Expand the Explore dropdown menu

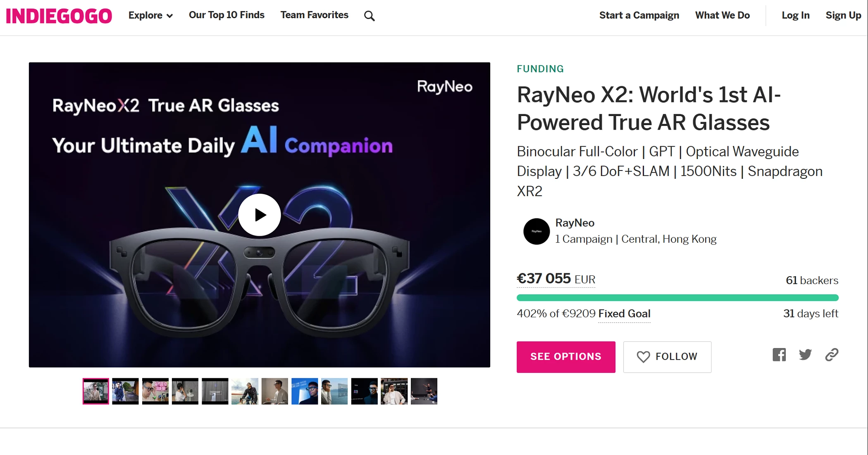point(150,16)
